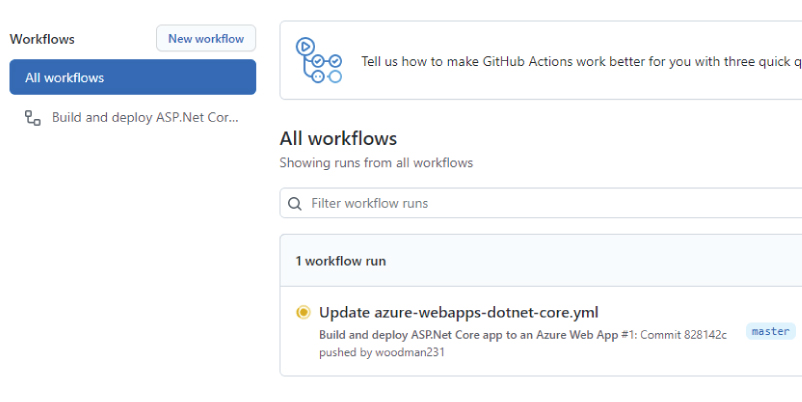
Task: Open the master branch label
Action: [x=770, y=331]
